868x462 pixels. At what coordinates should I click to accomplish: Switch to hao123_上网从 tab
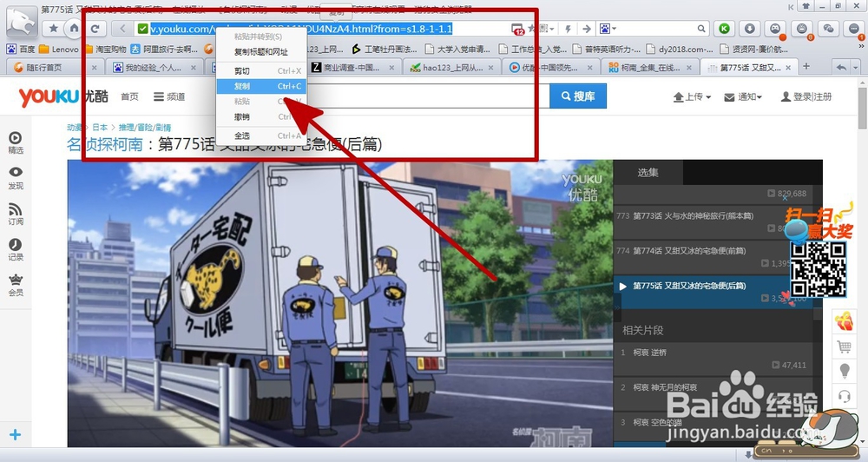coord(452,68)
